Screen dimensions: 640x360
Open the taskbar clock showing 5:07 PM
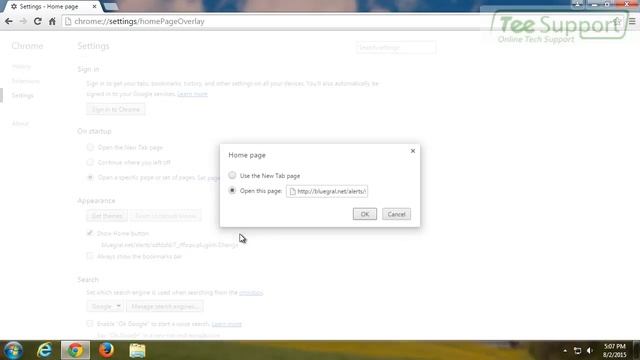tap(615, 350)
